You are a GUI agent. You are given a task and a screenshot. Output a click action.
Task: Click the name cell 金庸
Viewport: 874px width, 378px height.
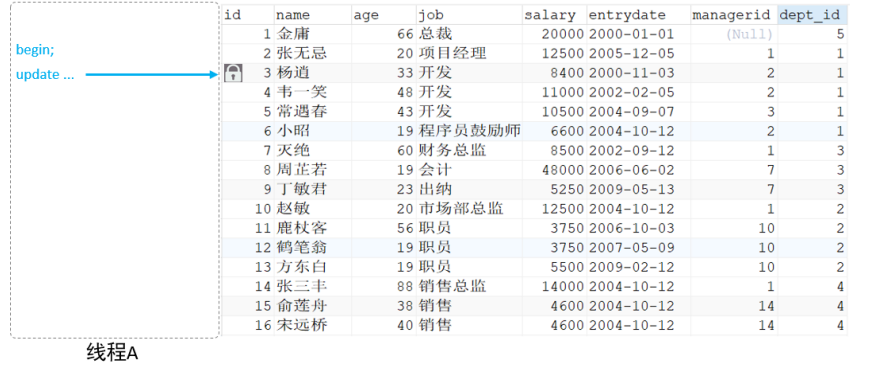[x=313, y=34]
